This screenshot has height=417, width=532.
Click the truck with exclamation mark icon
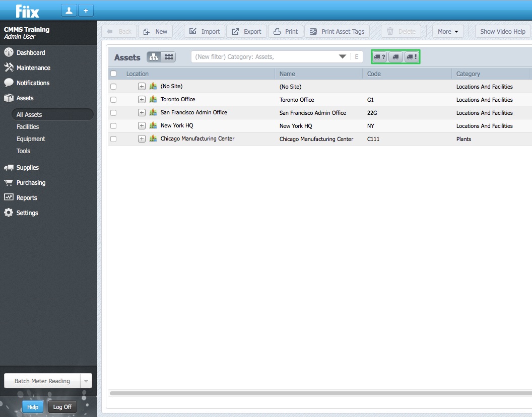tap(412, 57)
